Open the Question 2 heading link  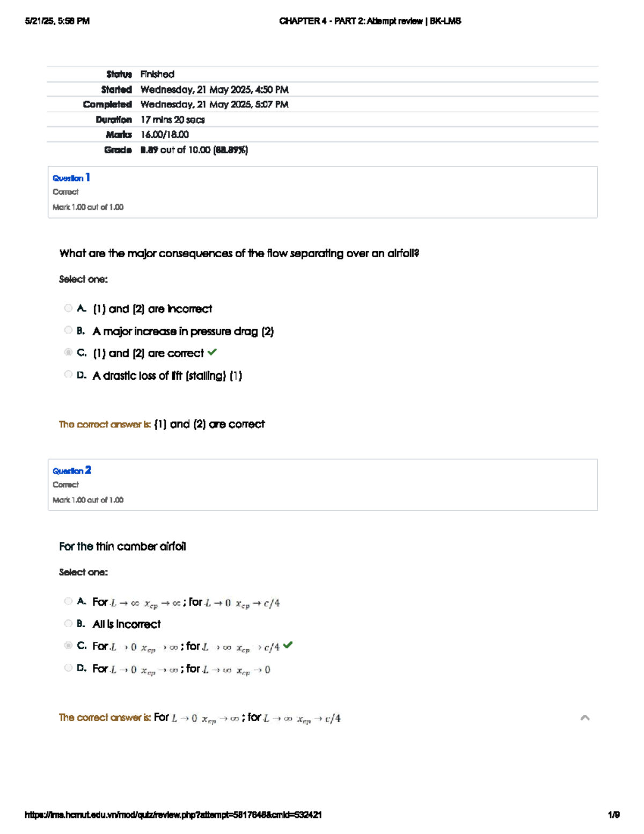pyautogui.click(x=72, y=470)
